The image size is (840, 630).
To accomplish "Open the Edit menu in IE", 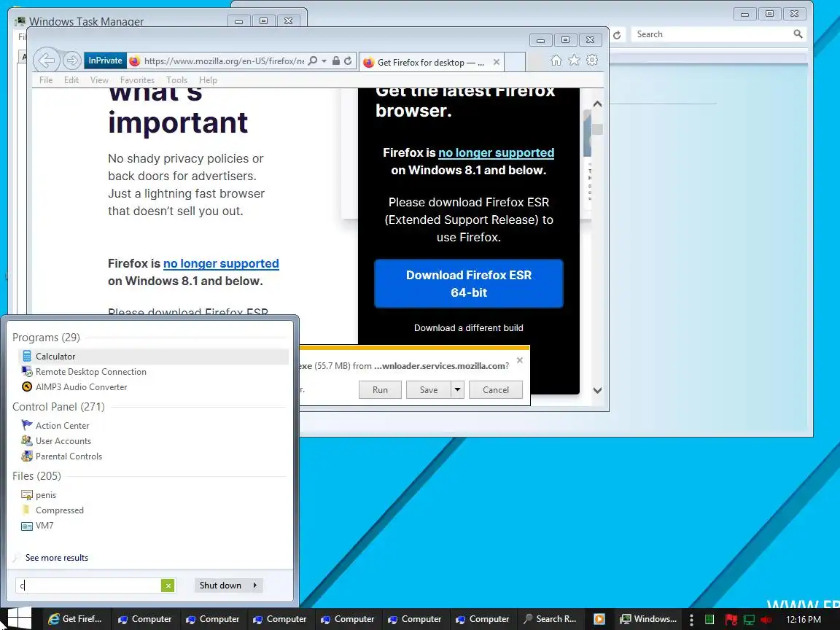I will coord(71,79).
